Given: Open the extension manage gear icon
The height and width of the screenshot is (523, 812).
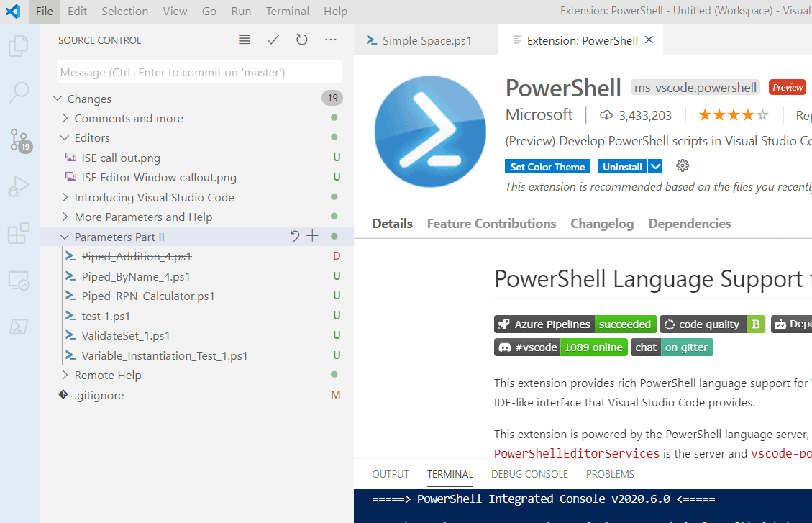Looking at the screenshot, I should coord(683,165).
